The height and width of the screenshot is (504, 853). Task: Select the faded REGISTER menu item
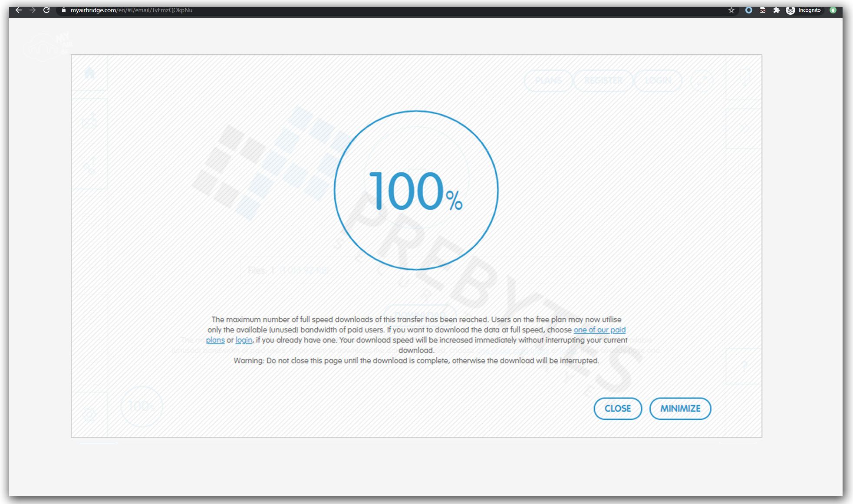coord(603,81)
